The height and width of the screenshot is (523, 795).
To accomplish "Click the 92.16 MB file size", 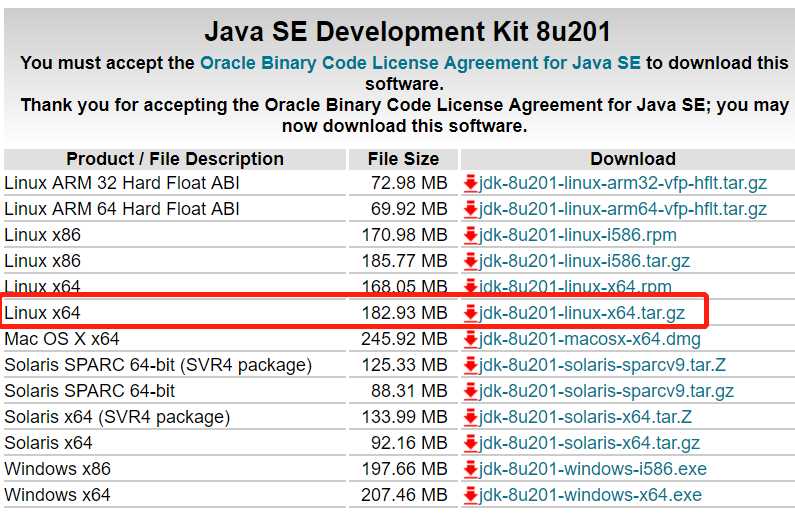I will pyautogui.click(x=409, y=443).
